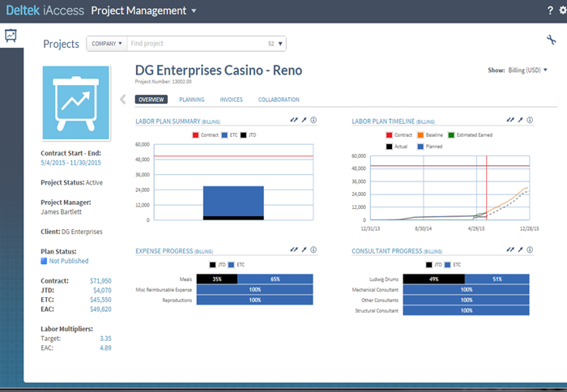Image resolution: width=567 pixels, height=392 pixels.
Task: Expand the Expense Progress widget
Action: 293,249
